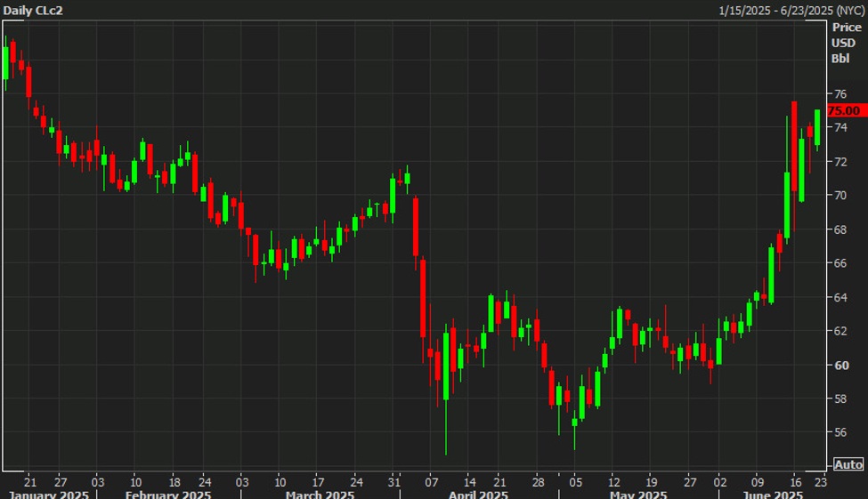
Task: Click the Auto scale button
Action: coord(848,464)
